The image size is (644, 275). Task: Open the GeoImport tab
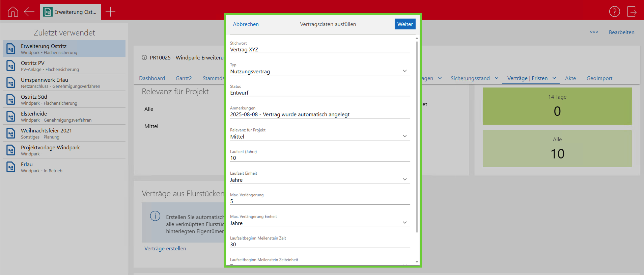(x=599, y=78)
